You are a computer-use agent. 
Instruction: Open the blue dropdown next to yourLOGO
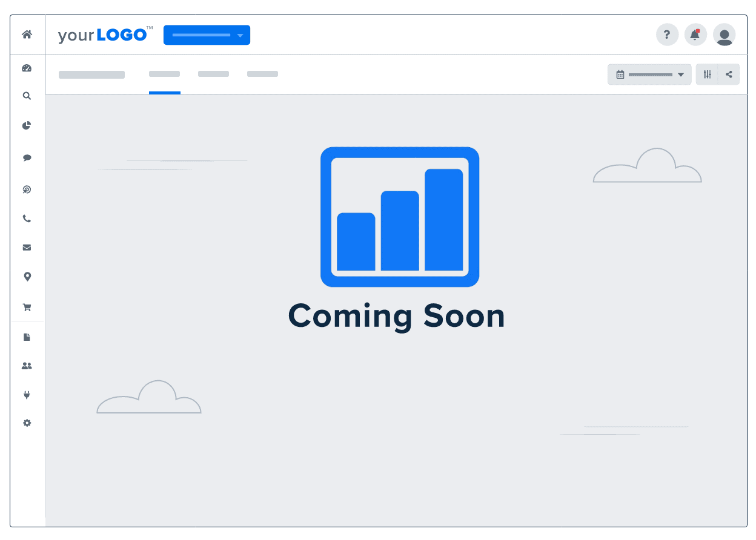point(207,35)
